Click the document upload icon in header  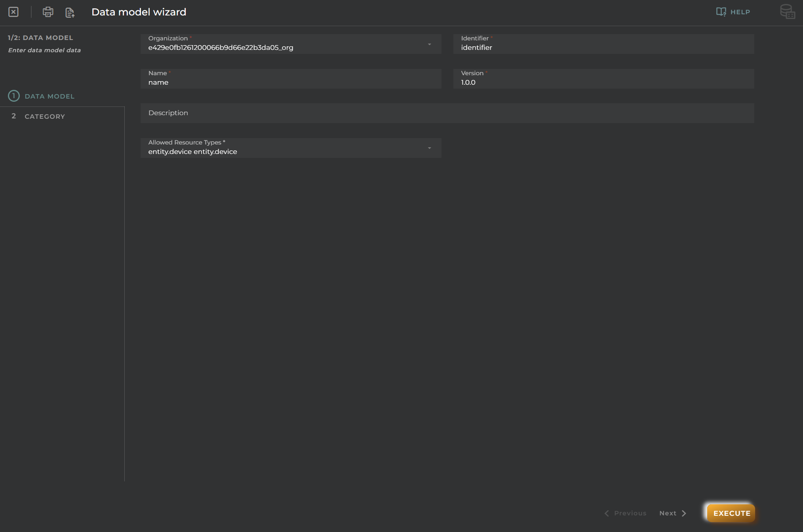[x=70, y=12]
